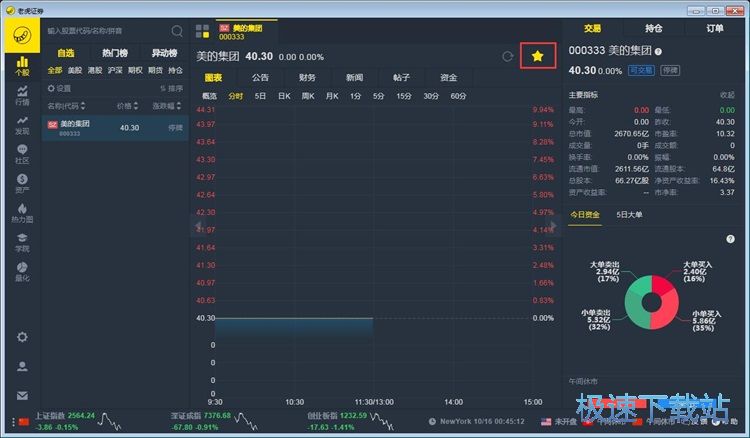
Task: Open the 公告 announcements tab
Action: click(x=260, y=77)
